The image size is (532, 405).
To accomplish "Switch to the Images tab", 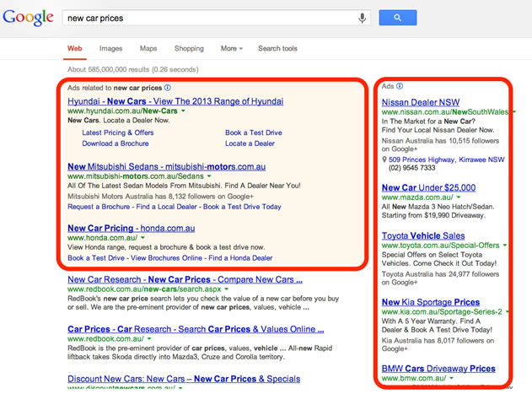I will point(110,49).
